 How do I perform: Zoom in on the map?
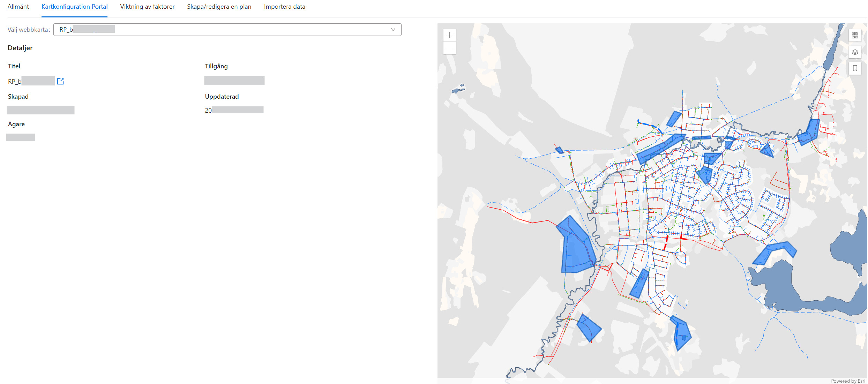click(x=449, y=35)
